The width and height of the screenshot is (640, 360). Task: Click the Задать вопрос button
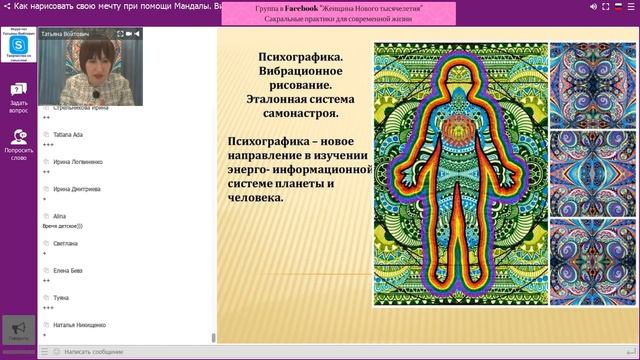(19, 98)
